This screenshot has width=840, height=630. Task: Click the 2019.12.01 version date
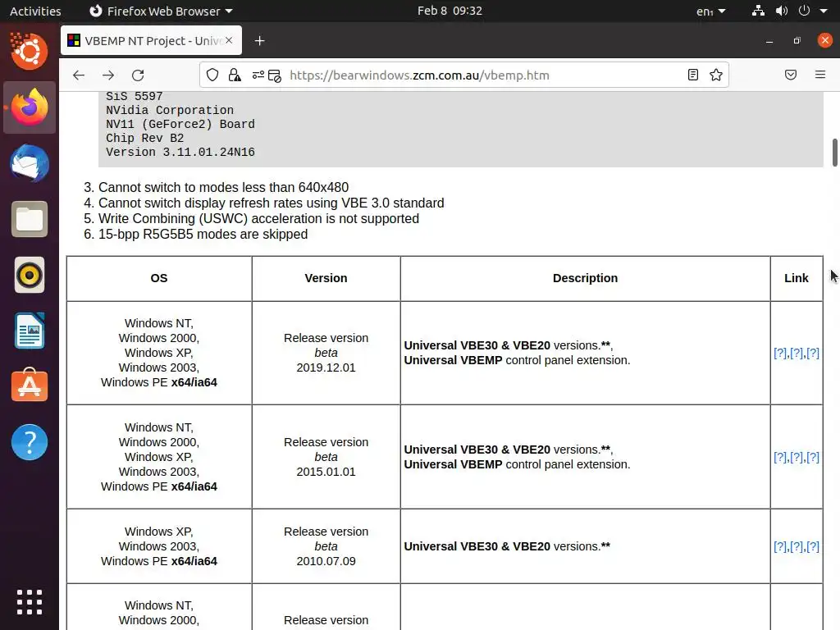coord(326,367)
